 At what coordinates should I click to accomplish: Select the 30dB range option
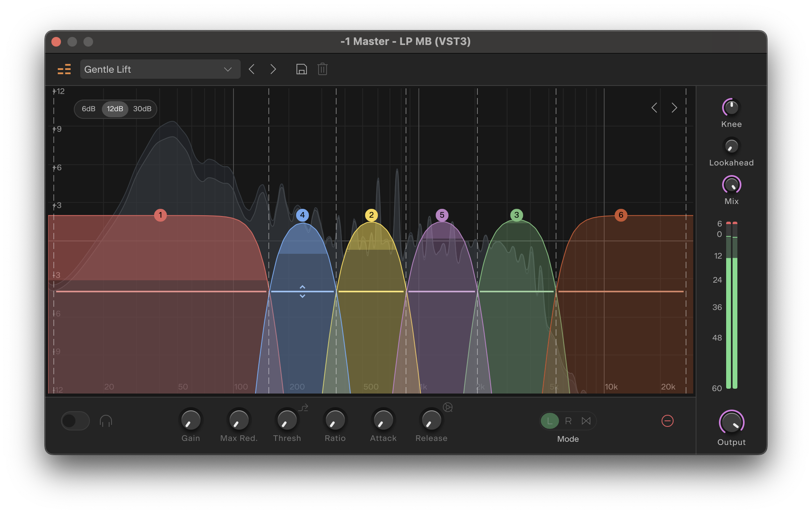142,109
